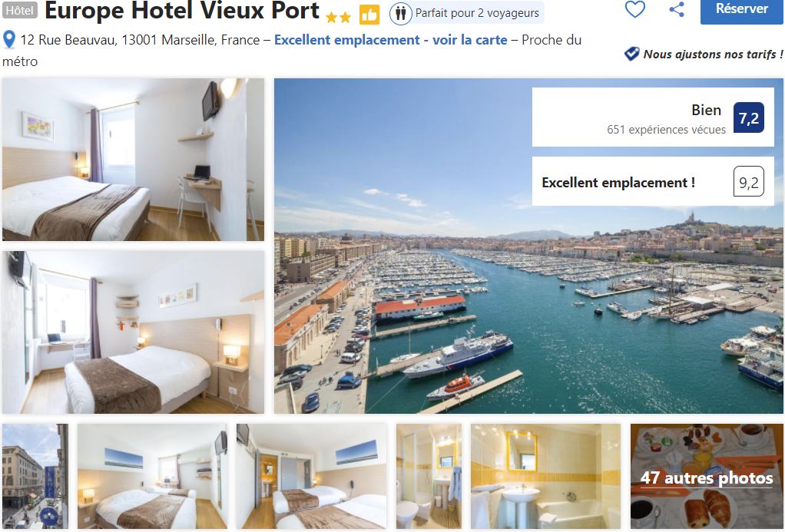Save hotel with the heart icon
This screenshot has height=532, width=785.
(634, 9)
